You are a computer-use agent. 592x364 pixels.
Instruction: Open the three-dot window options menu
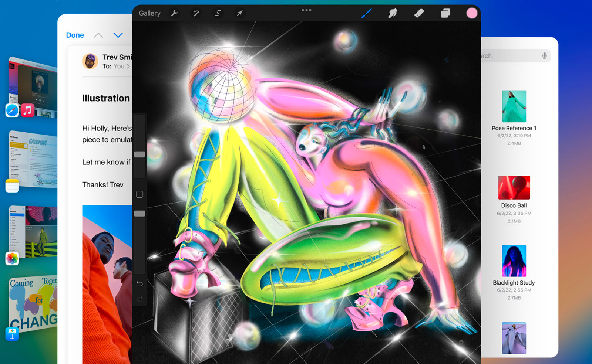coord(306,10)
